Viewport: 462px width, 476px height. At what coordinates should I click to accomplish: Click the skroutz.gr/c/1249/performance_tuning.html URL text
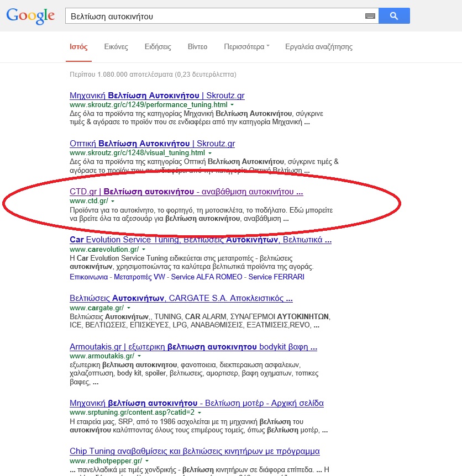pyautogui.click(x=149, y=105)
